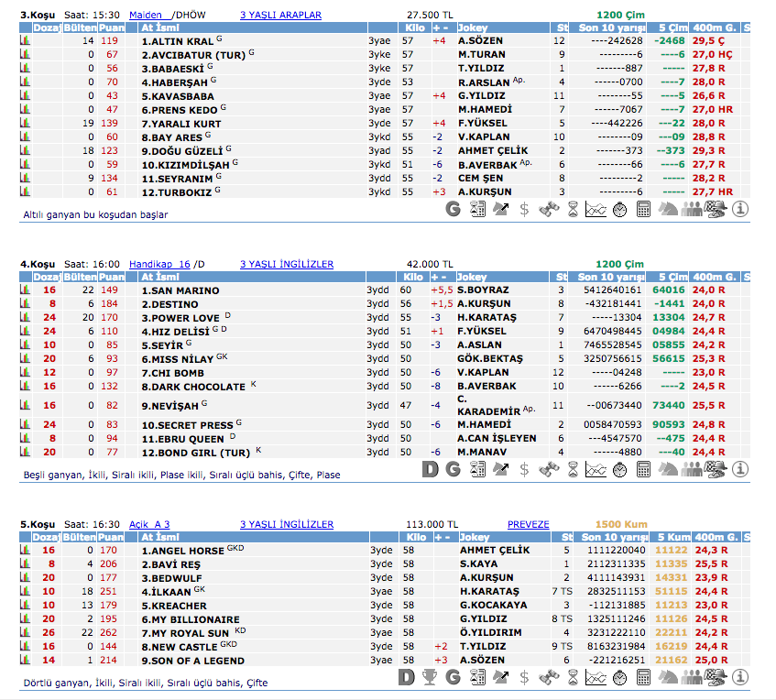The height and width of the screenshot is (700, 776).
Task: Click the dollar sign icon under race 5
Action: (x=524, y=677)
